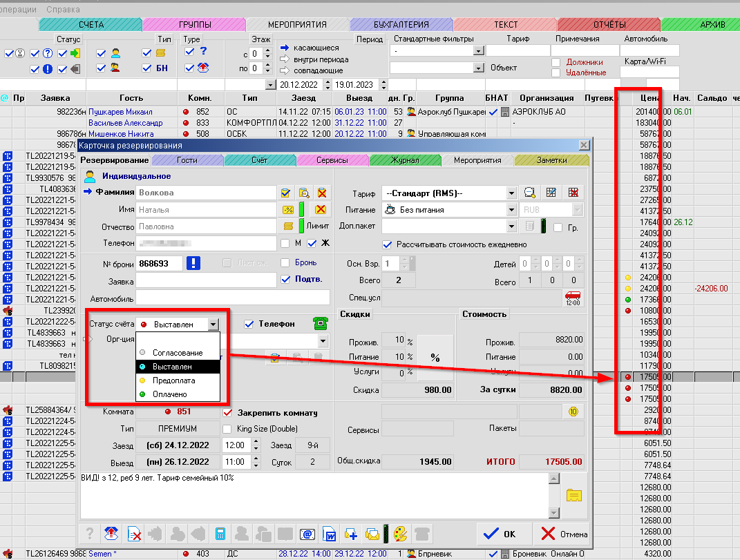The height and width of the screenshot is (560, 740).
Task: Enable the 'Должники' filter checkbox
Action: pyautogui.click(x=556, y=62)
